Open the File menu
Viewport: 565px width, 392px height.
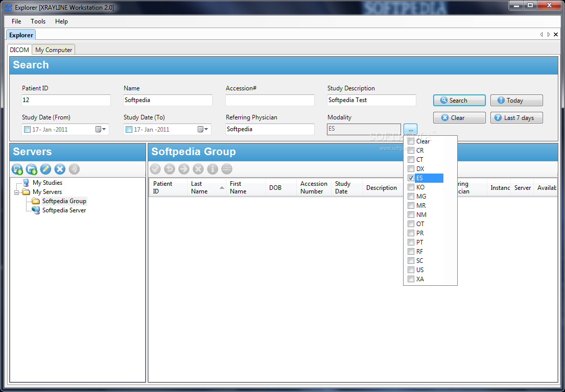coord(16,21)
